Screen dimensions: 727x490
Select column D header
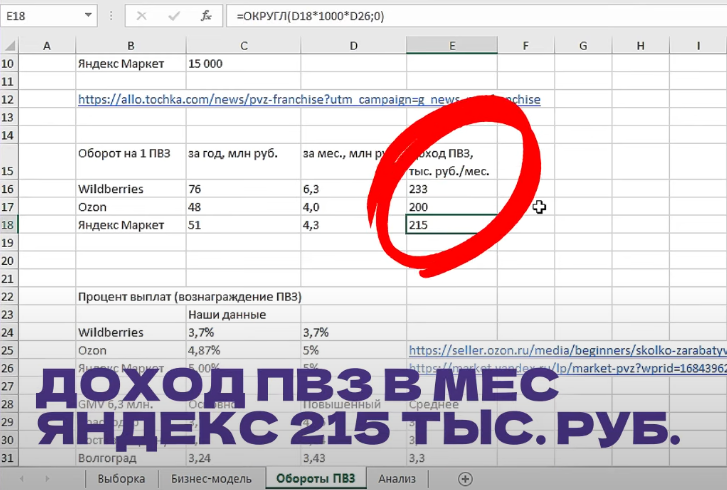tap(353, 45)
